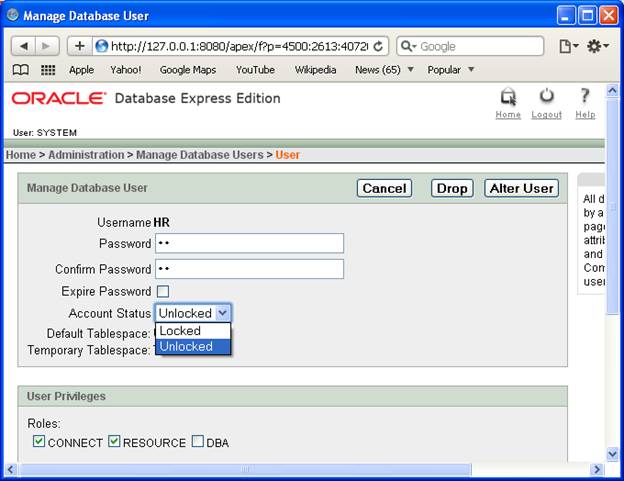Click the User: SYSTEM label
The image size is (624, 481).
45,133
